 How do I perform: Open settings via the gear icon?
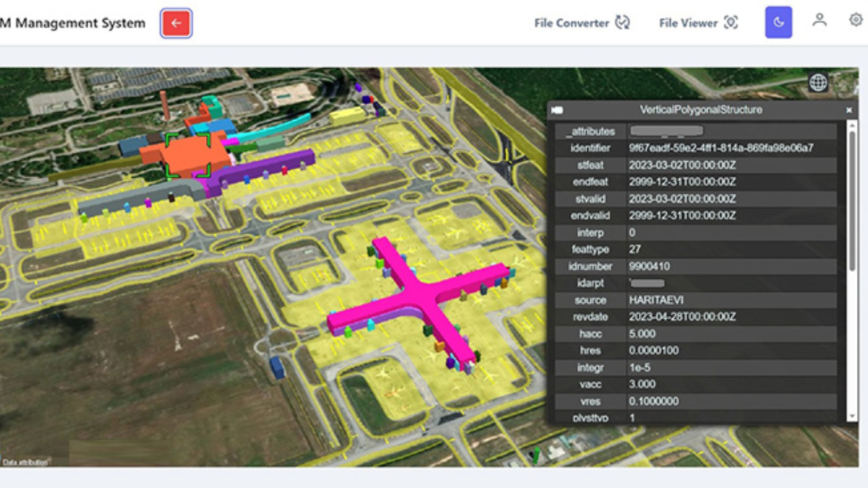[855, 20]
